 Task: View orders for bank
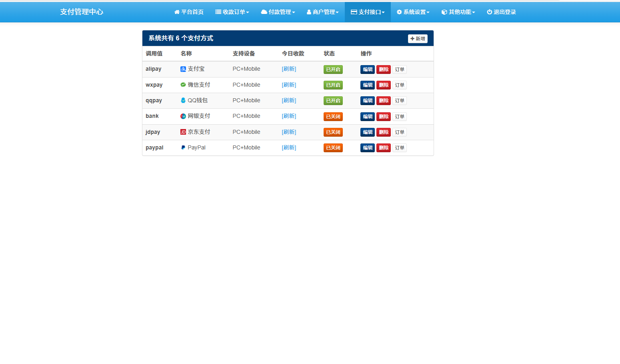(x=400, y=117)
